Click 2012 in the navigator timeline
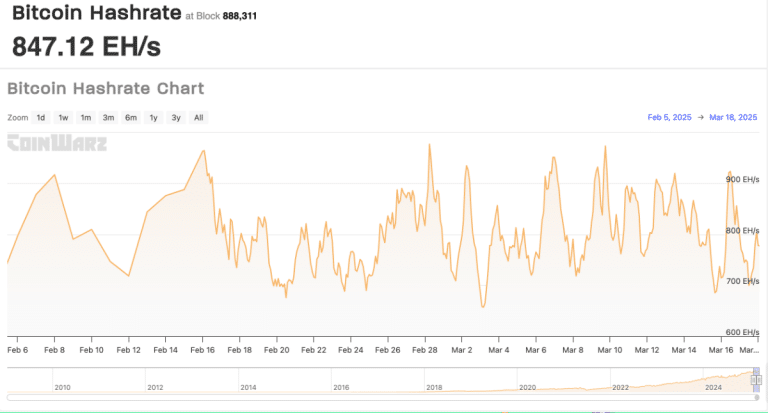 pyautogui.click(x=155, y=386)
